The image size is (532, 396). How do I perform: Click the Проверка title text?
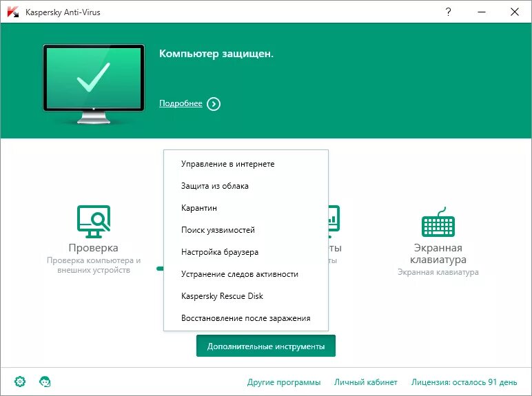[x=94, y=248]
